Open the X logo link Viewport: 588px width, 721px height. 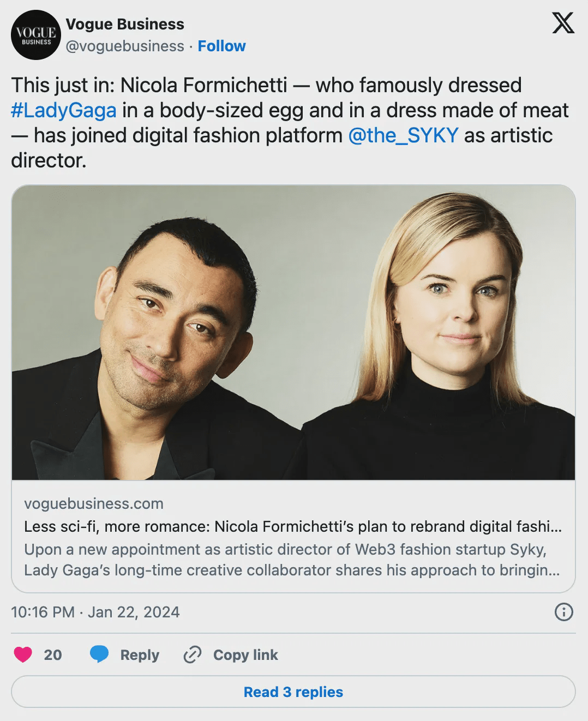(563, 24)
